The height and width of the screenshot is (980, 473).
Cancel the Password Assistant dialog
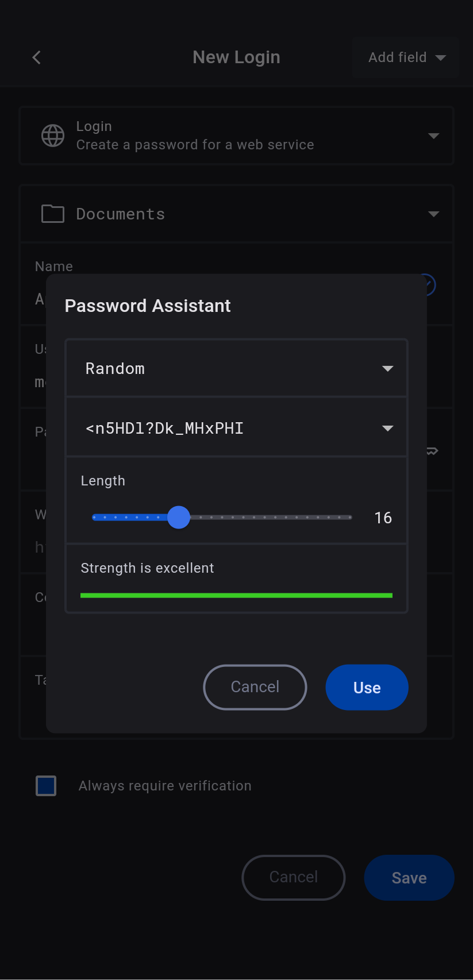click(x=255, y=687)
